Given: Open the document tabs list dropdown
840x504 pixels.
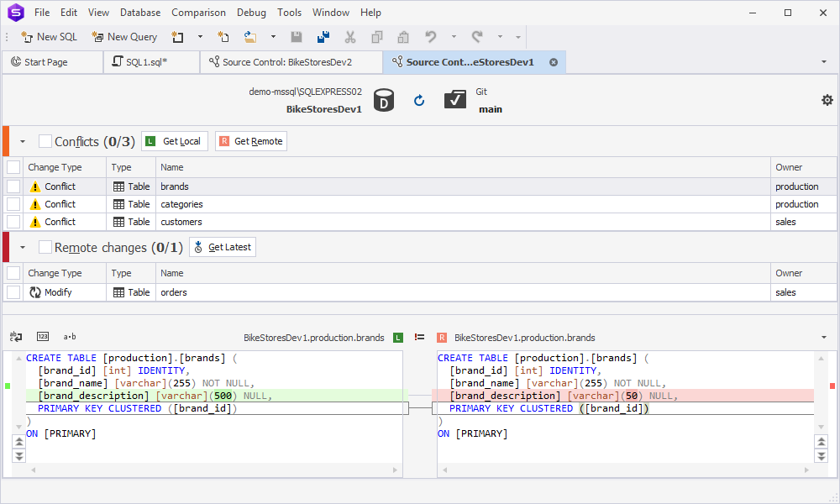Looking at the screenshot, I should 824,62.
